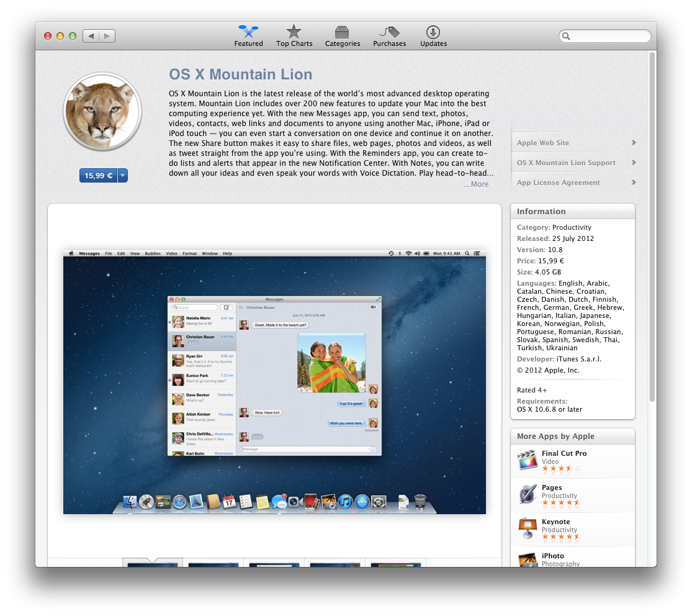Screen dimensions: 692x616
Task: Click chevron next to App License Agreement
Action: click(634, 182)
